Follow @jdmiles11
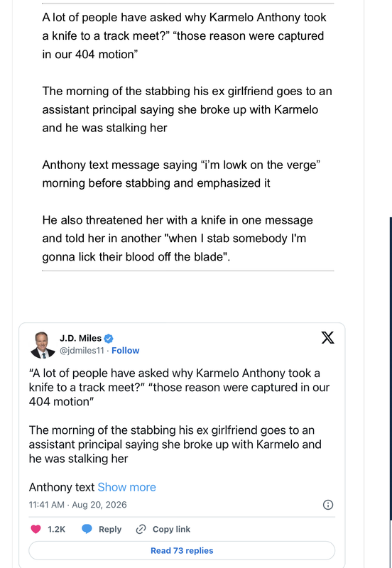Screen dimensions: 392x568 [x=126, y=351]
